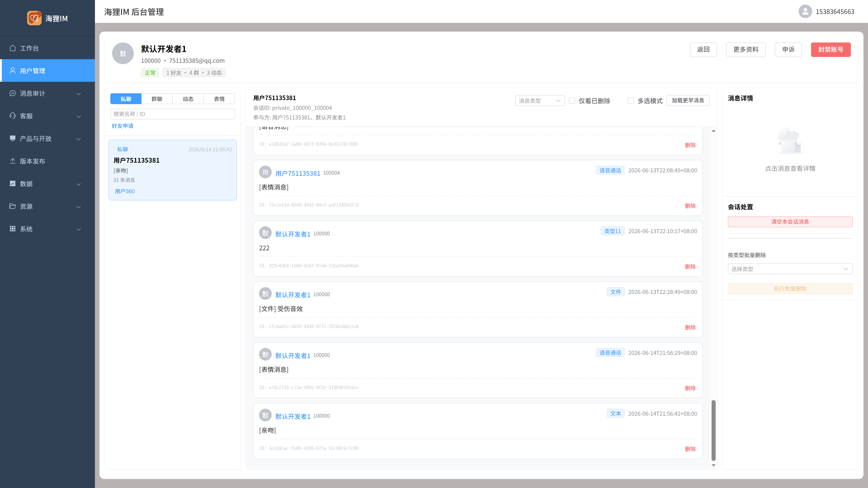Click the 系统 grid icon
Image resolution: width=868 pixels, height=488 pixels.
12,228
